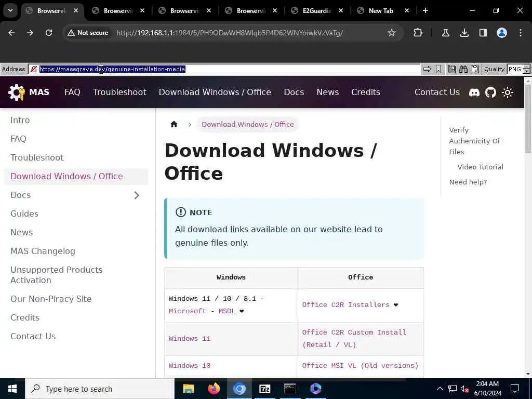Jump to Verify Authenticity Of Files section
Screen dimensions: 532x399
(x=474, y=141)
